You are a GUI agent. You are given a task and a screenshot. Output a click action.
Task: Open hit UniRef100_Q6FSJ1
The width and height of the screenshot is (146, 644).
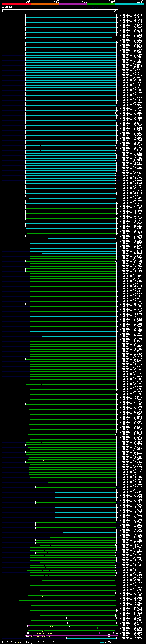point(131,625)
